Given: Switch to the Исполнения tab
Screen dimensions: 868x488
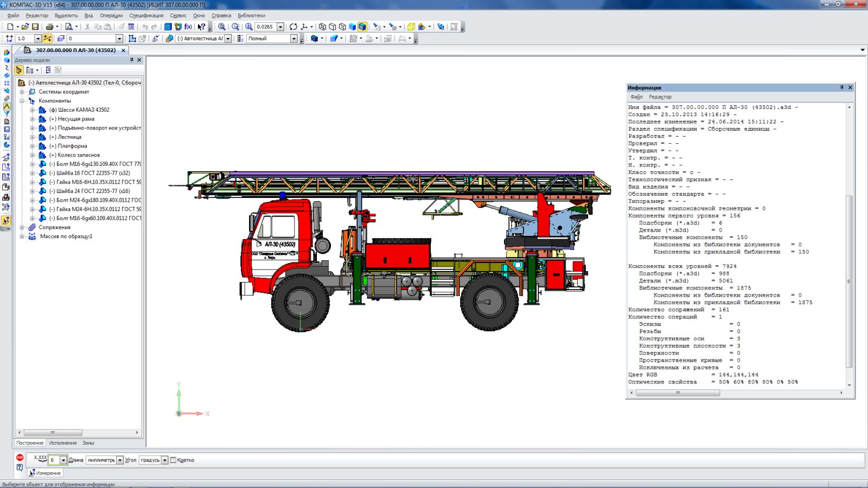Looking at the screenshot, I should [63, 443].
